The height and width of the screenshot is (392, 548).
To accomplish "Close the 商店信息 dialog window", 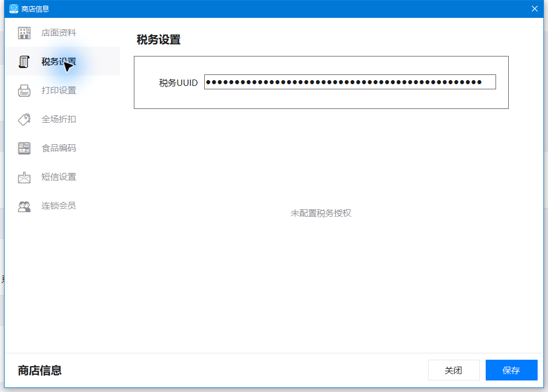I will coord(534,9).
